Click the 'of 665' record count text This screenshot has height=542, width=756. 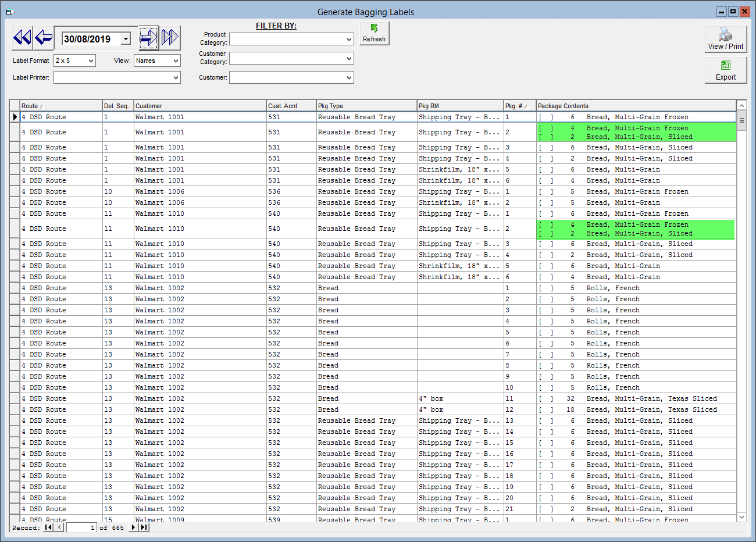[x=112, y=528]
